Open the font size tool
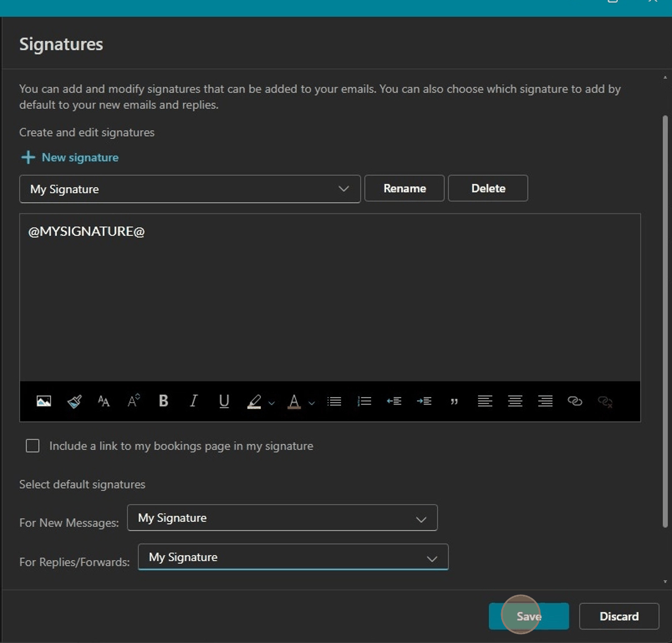The width and height of the screenshot is (672, 643). click(x=104, y=401)
